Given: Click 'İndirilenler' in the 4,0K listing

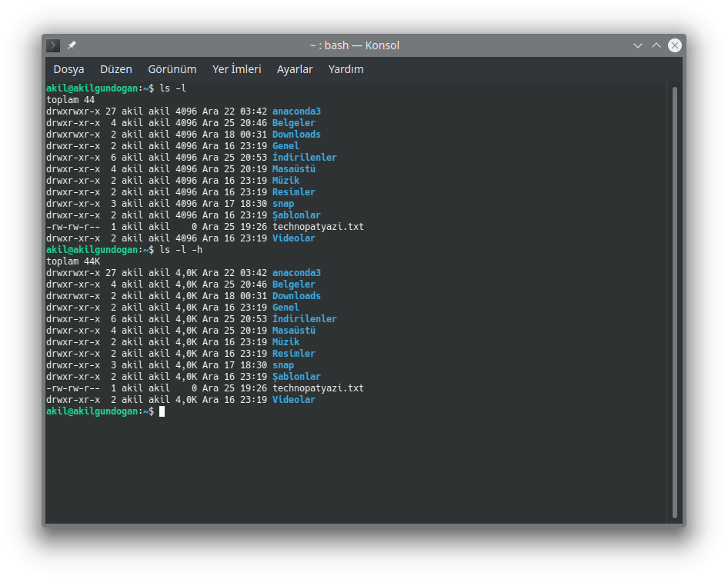Looking at the screenshot, I should tap(305, 319).
